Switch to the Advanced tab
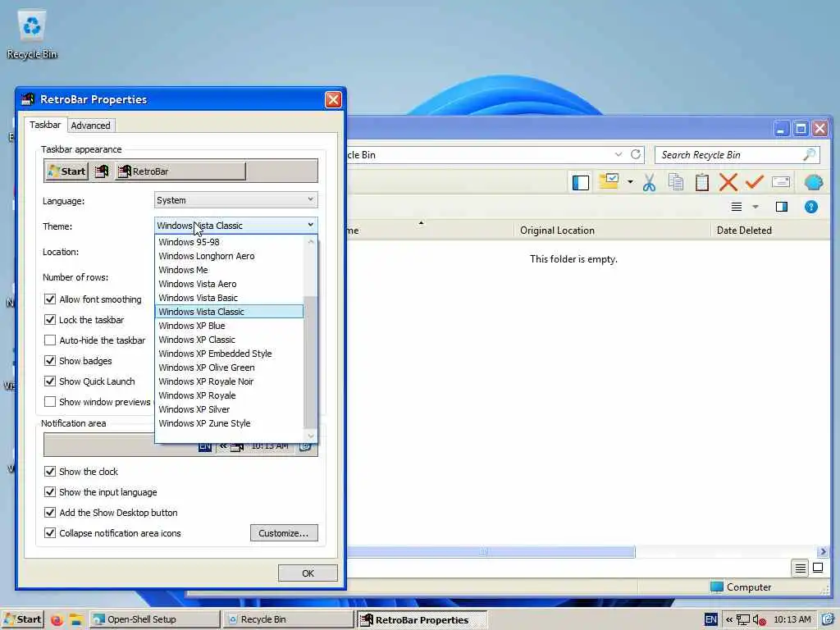The width and height of the screenshot is (840, 630). coord(90,126)
